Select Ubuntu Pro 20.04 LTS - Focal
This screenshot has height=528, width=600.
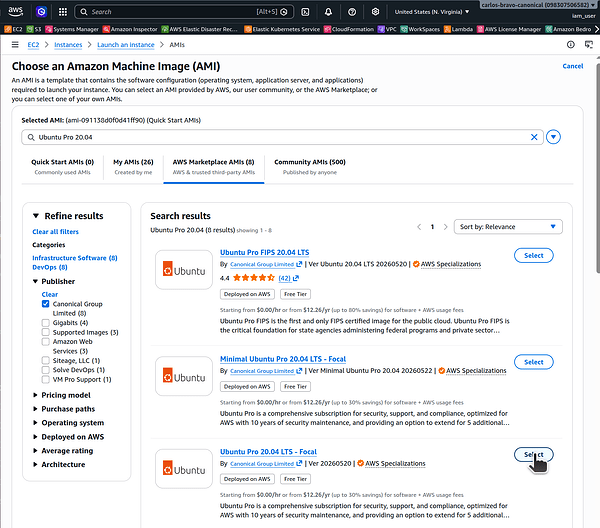click(533, 455)
